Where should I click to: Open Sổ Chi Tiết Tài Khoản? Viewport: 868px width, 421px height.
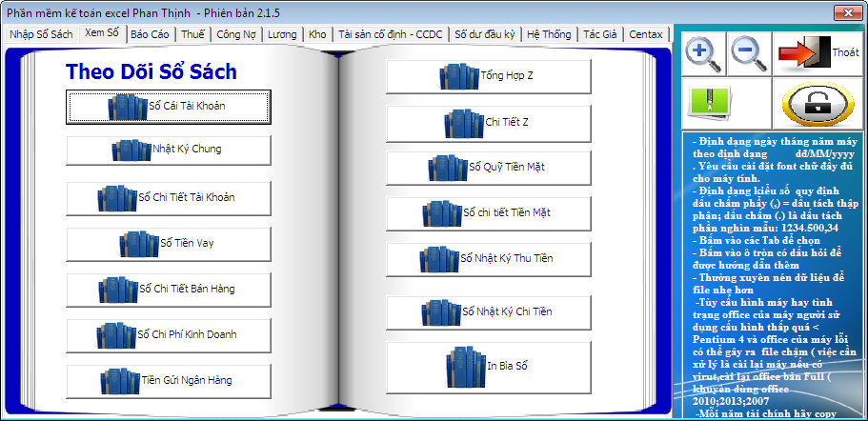click(x=169, y=198)
